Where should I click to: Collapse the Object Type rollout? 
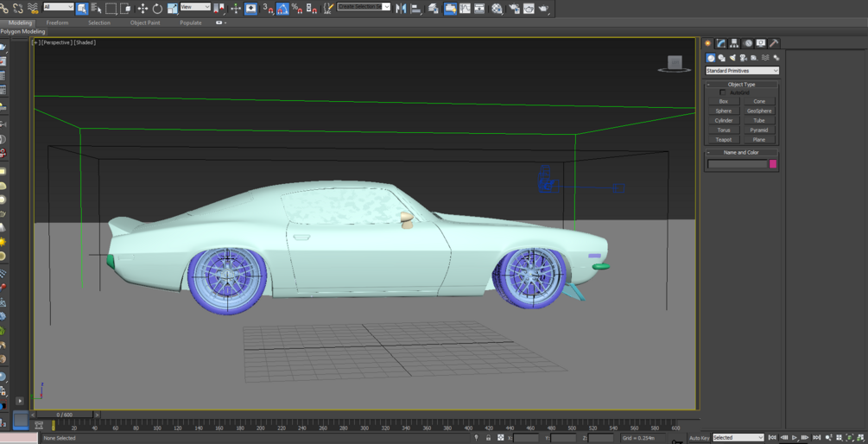tap(741, 85)
